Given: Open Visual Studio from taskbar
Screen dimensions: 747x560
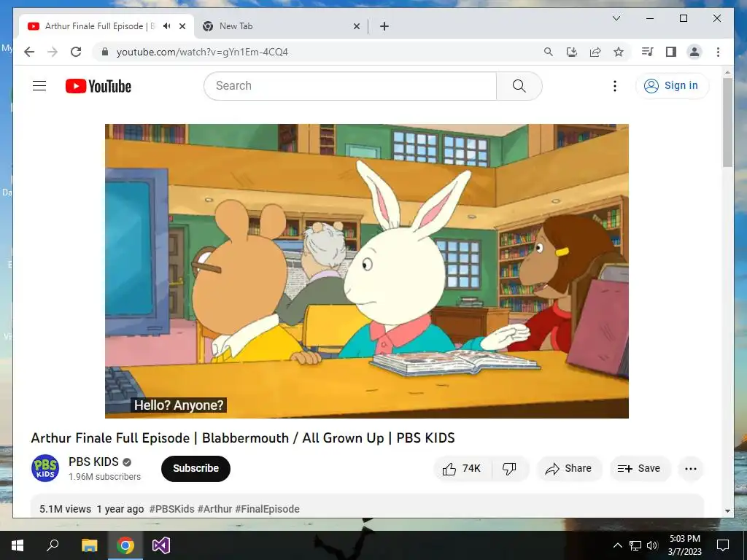Looking at the screenshot, I should pyautogui.click(x=161, y=545).
